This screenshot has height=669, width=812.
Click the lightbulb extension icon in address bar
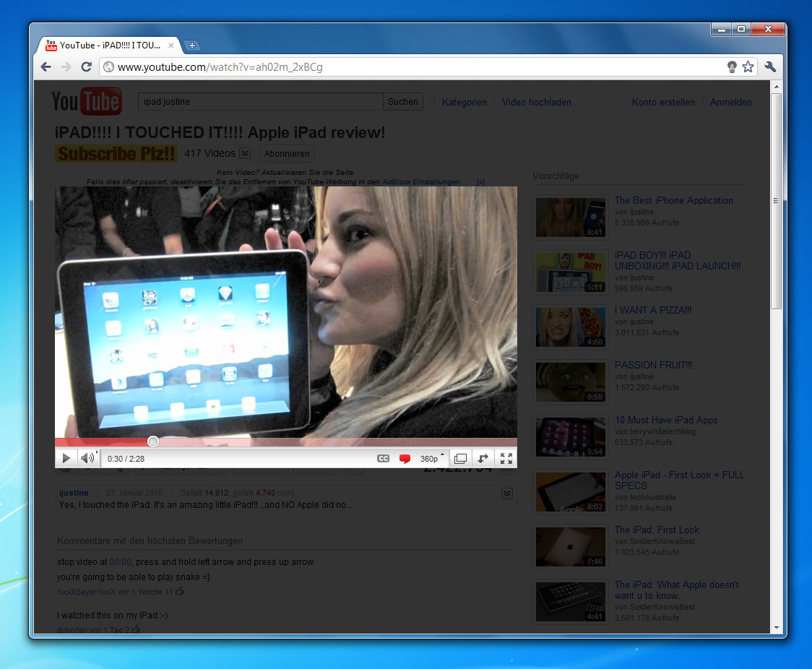pos(732,66)
